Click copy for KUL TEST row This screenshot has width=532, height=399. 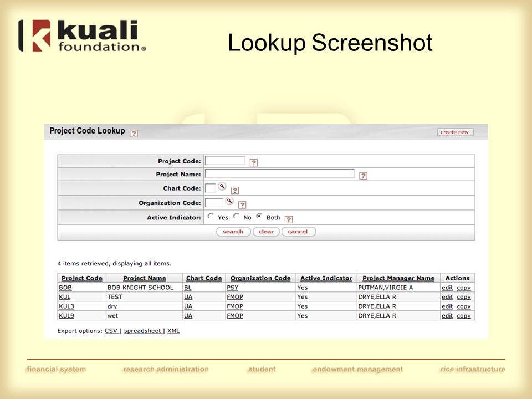tap(463, 297)
